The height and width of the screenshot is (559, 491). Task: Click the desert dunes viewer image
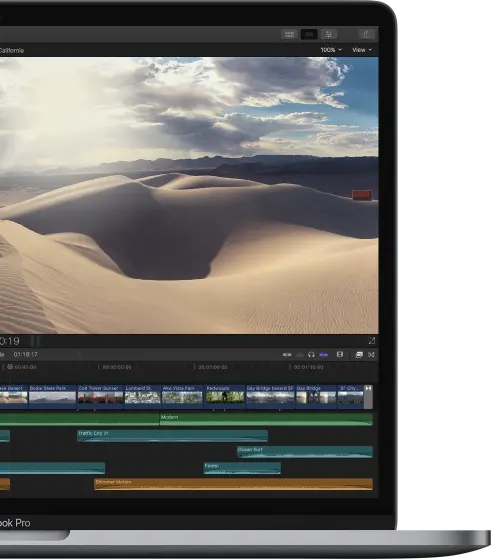[x=189, y=195]
